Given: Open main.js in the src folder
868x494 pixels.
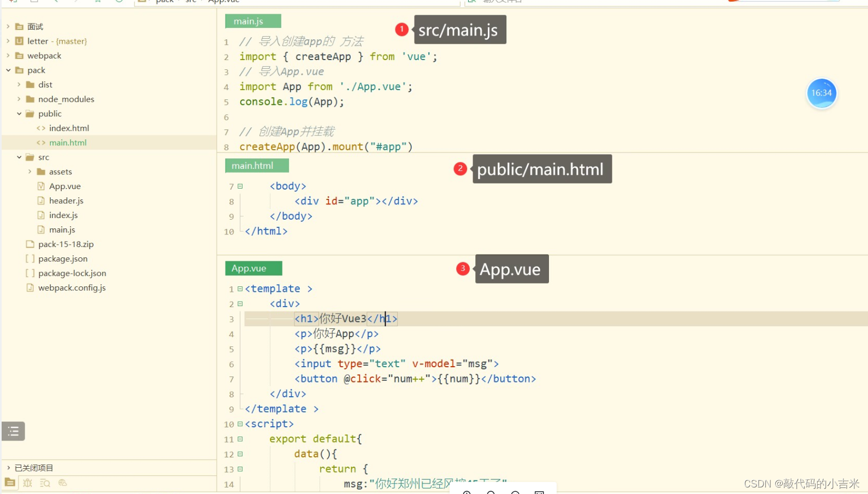Looking at the screenshot, I should pos(62,230).
